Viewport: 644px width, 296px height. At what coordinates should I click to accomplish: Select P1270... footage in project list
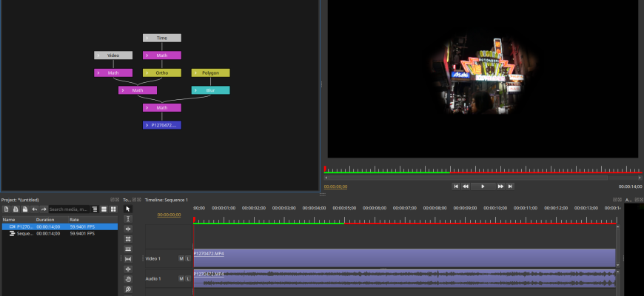(x=59, y=226)
